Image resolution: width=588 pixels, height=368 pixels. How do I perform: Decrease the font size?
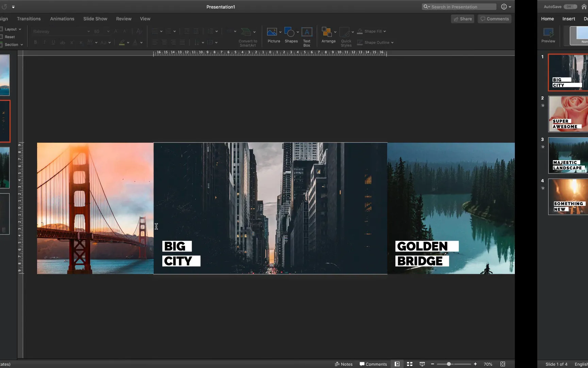pos(125,31)
